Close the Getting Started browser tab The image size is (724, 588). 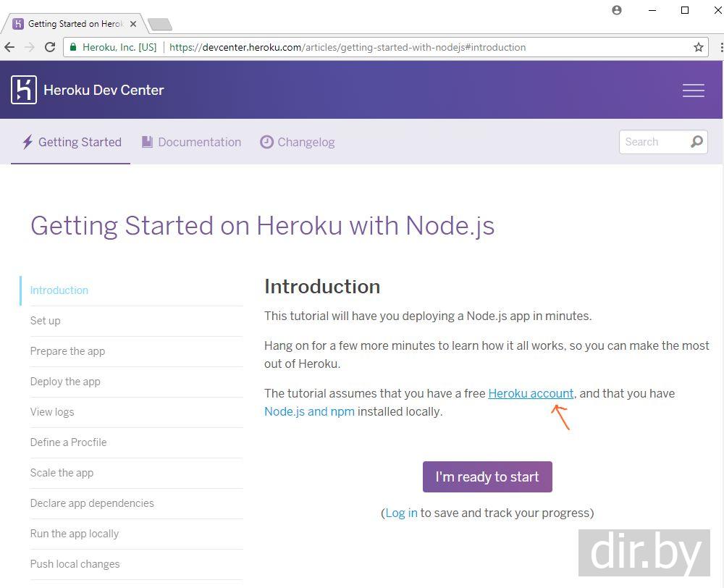tap(133, 24)
